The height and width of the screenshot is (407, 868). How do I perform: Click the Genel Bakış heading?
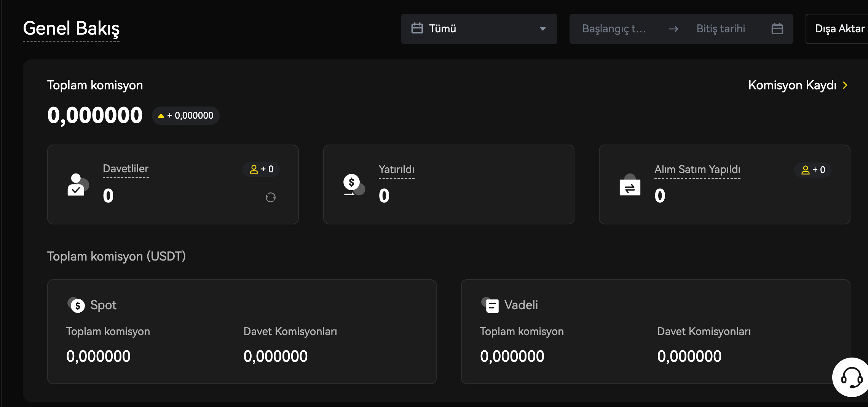tap(71, 29)
